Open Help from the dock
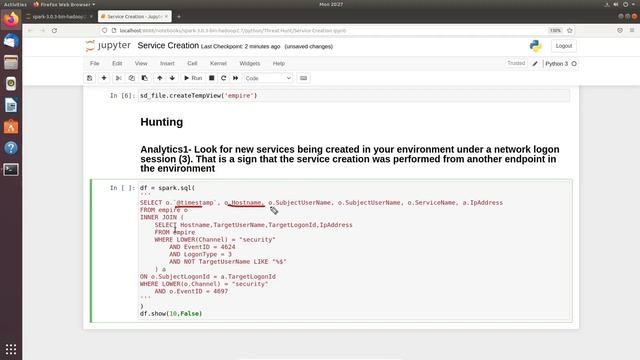 (11, 148)
